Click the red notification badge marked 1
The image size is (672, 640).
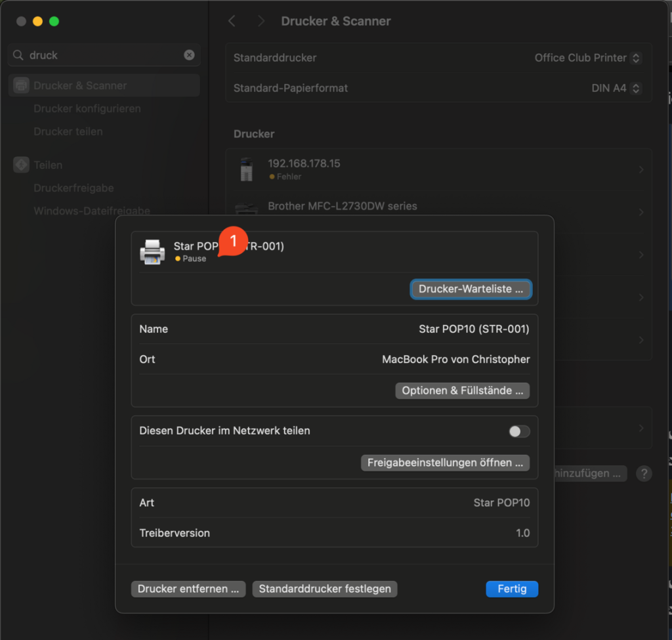pyautogui.click(x=232, y=242)
